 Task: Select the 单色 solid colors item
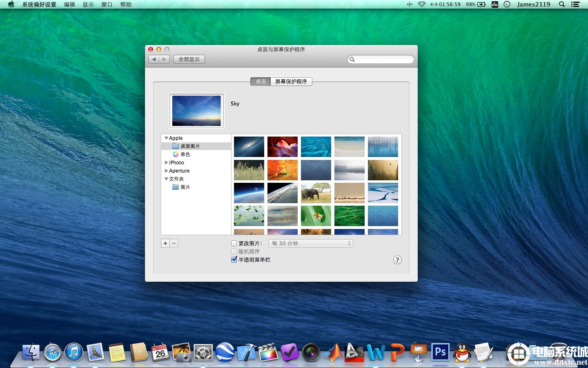[x=185, y=155]
